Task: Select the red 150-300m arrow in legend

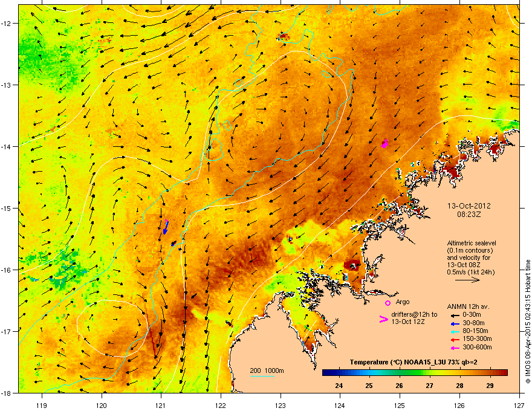Action: tap(455, 339)
